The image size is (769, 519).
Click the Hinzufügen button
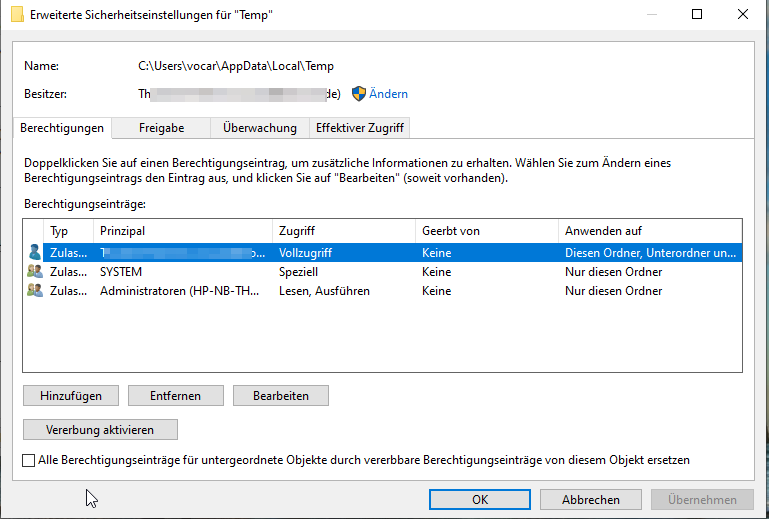click(x=71, y=396)
